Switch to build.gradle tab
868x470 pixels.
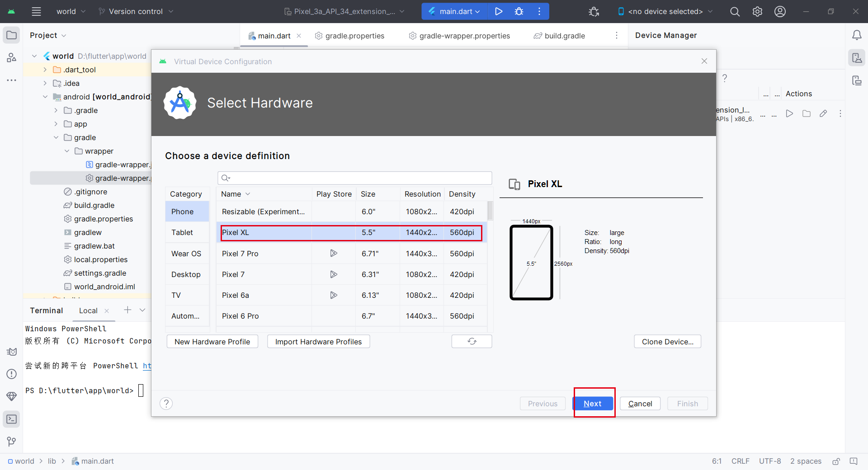tap(559, 36)
